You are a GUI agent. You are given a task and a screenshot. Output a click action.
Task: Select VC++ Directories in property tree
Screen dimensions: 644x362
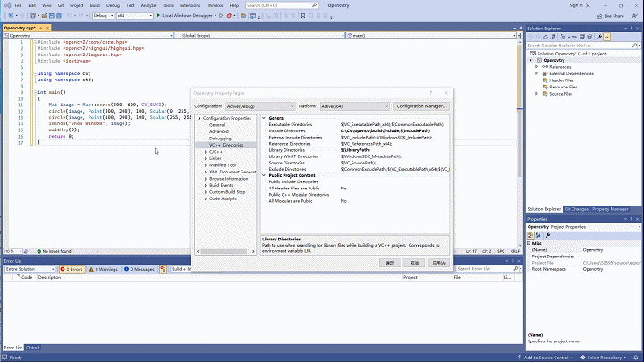point(226,146)
